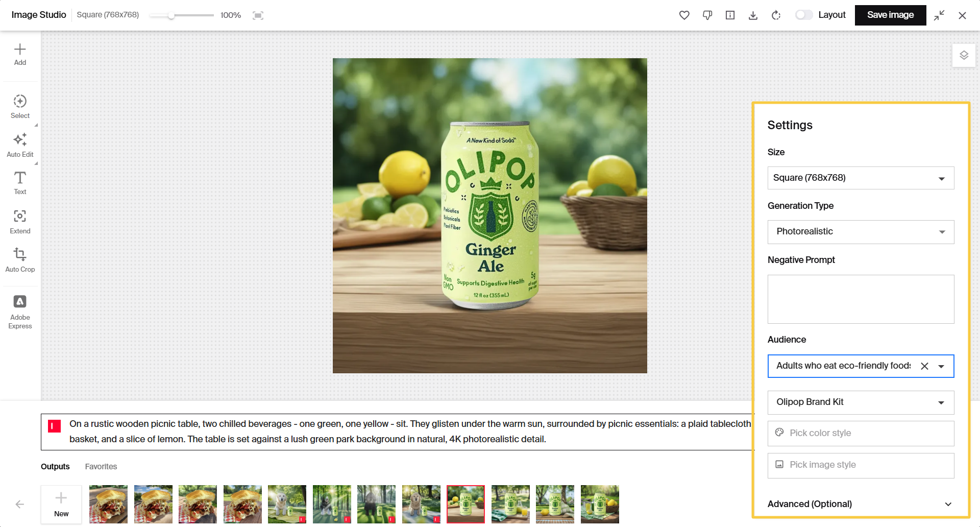Download the generated image

click(x=753, y=15)
